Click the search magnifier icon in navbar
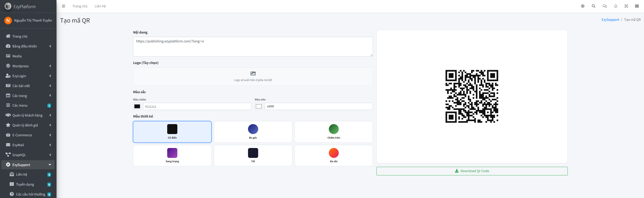This screenshot has width=644, height=198. click(x=594, y=6)
